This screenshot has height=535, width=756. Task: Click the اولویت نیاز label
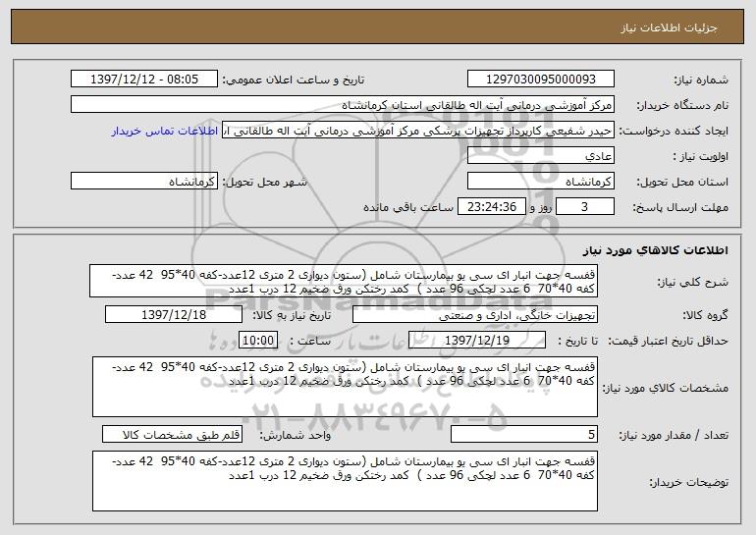click(701, 157)
